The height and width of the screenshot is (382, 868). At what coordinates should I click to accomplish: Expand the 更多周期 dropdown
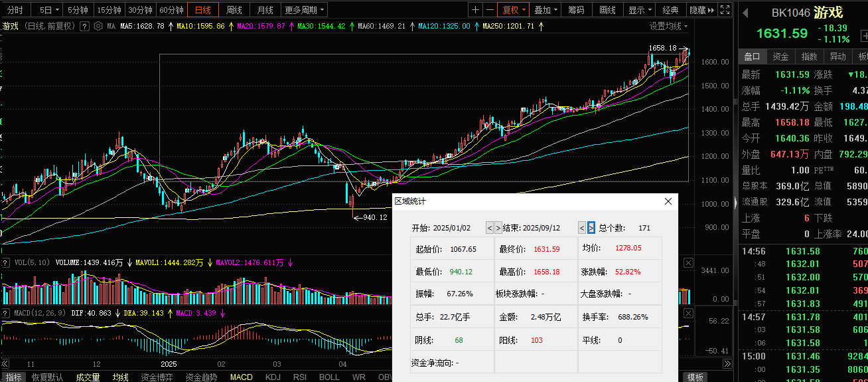coord(305,10)
